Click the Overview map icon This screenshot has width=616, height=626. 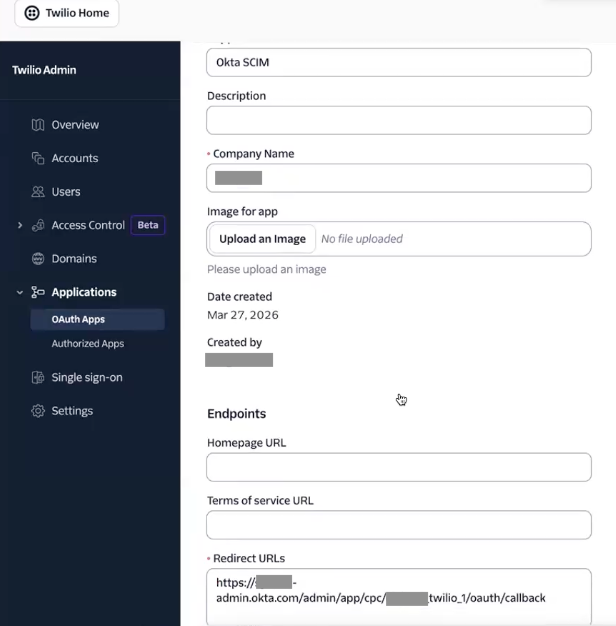pos(38,125)
